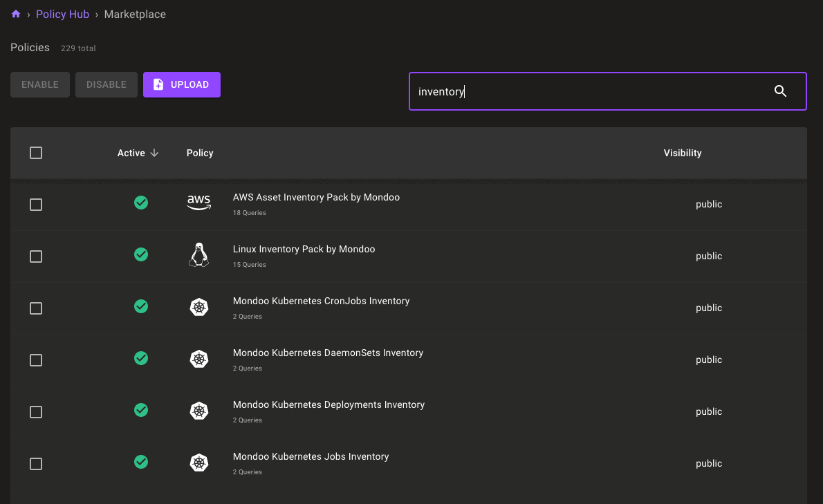Click the Visibility column header
823x504 pixels.
(682, 153)
